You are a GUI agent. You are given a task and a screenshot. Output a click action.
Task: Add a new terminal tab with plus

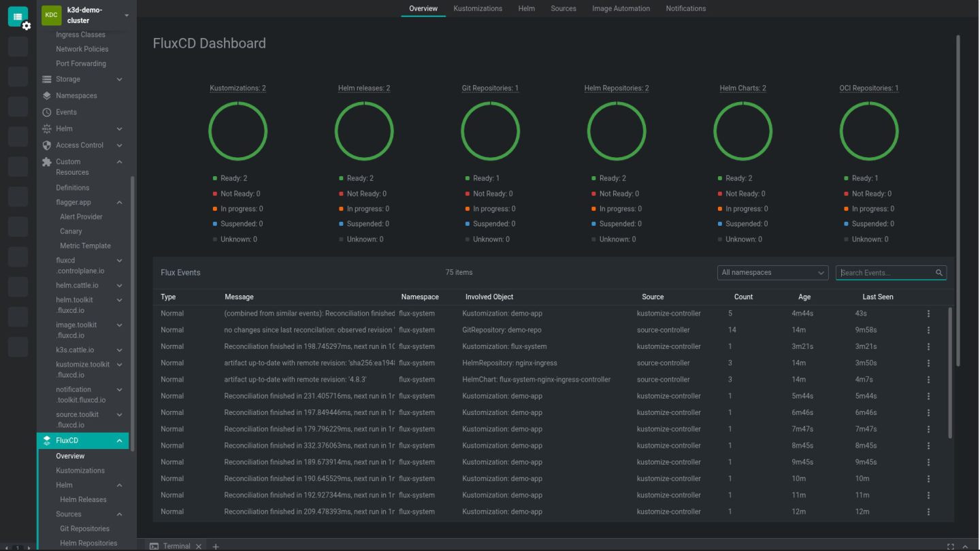point(216,546)
